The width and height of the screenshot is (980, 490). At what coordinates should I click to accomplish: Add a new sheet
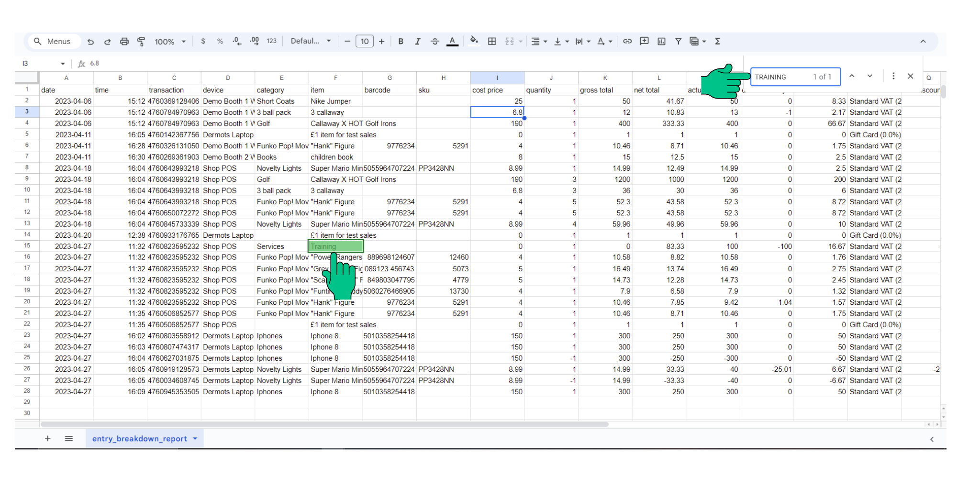tap(48, 439)
